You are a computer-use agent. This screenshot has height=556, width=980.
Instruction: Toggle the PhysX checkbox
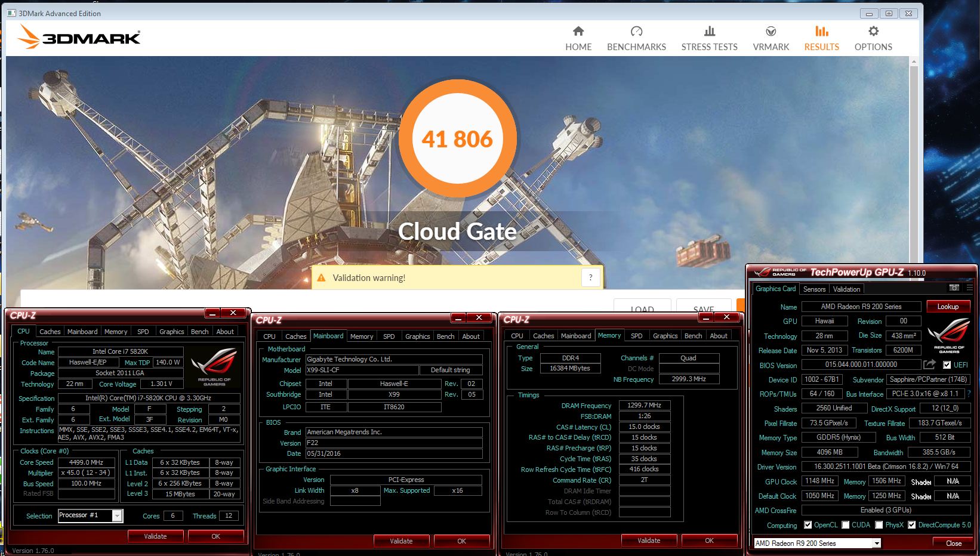(x=879, y=525)
